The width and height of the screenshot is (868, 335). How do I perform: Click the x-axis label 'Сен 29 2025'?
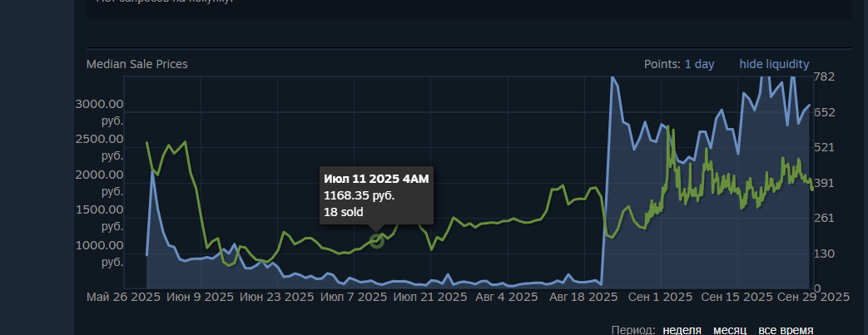coord(813,297)
